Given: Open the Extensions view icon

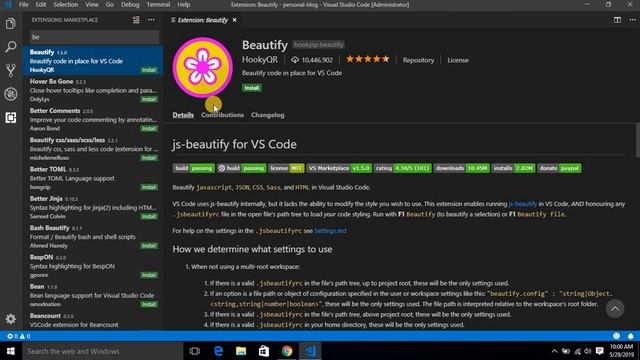Looking at the screenshot, I should 11,118.
